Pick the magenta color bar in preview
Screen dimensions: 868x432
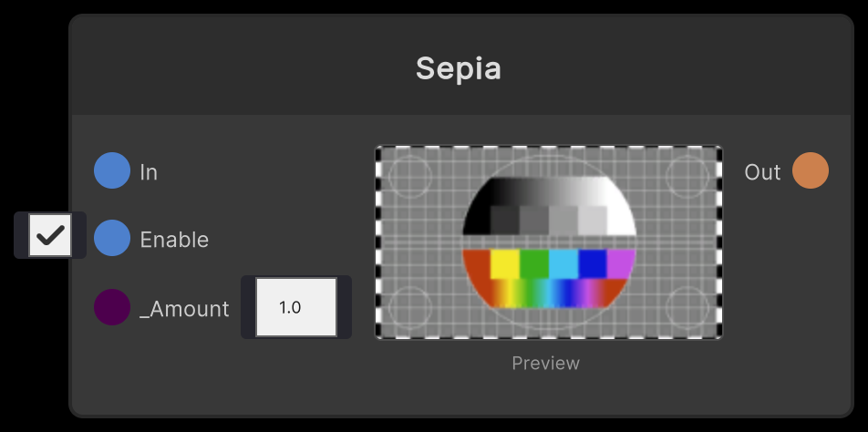[x=620, y=264]
